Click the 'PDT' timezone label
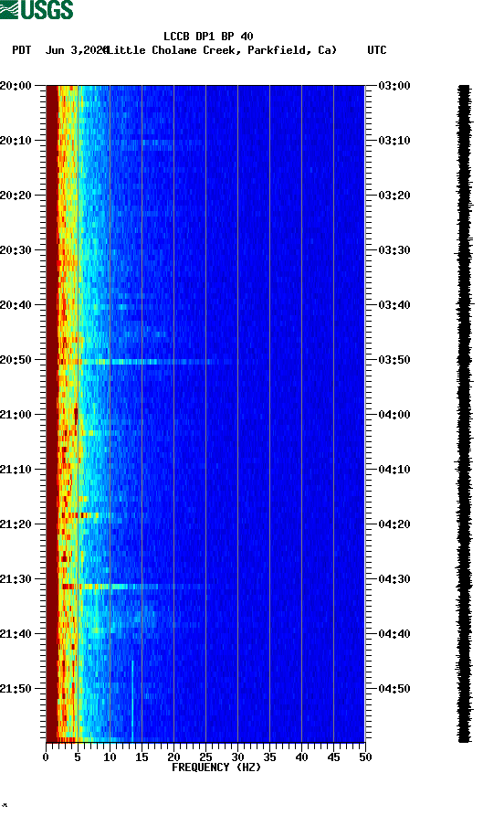504x815 pixels. point(21,50)
